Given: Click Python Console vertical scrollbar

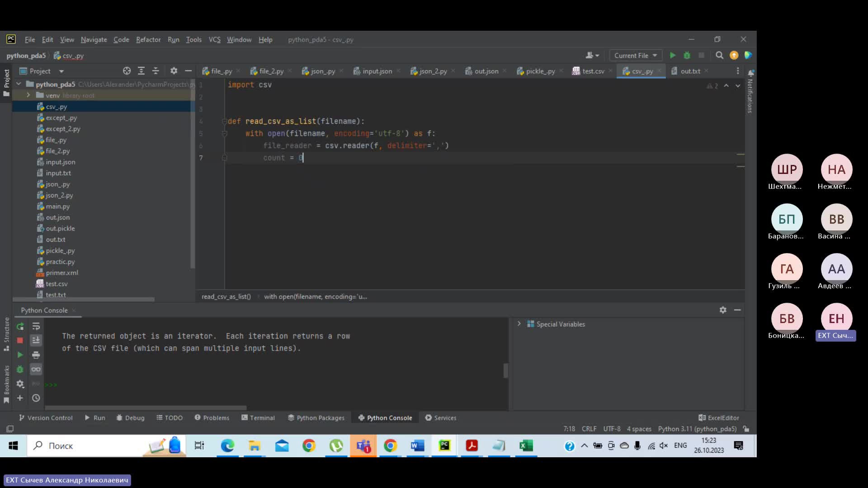Looking at the screenshot, I should tap(505, 371).
